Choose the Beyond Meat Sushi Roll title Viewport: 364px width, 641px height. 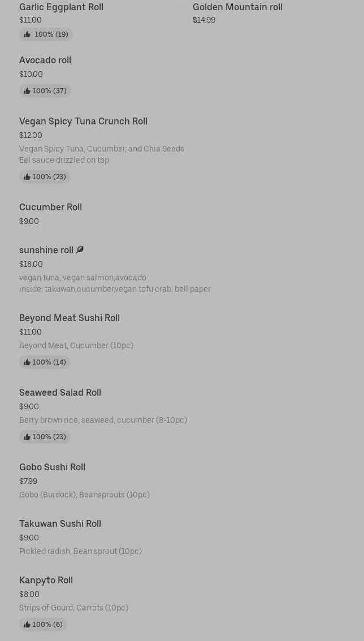70,318
